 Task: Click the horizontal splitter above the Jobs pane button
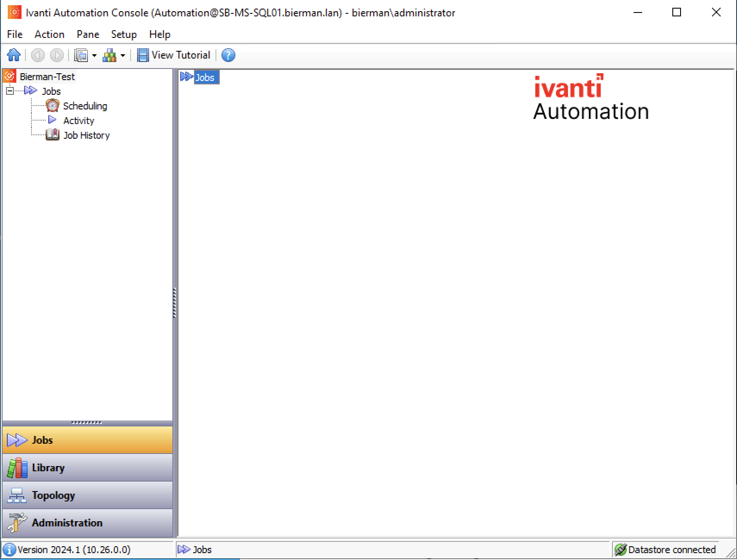tap(87, 423)
